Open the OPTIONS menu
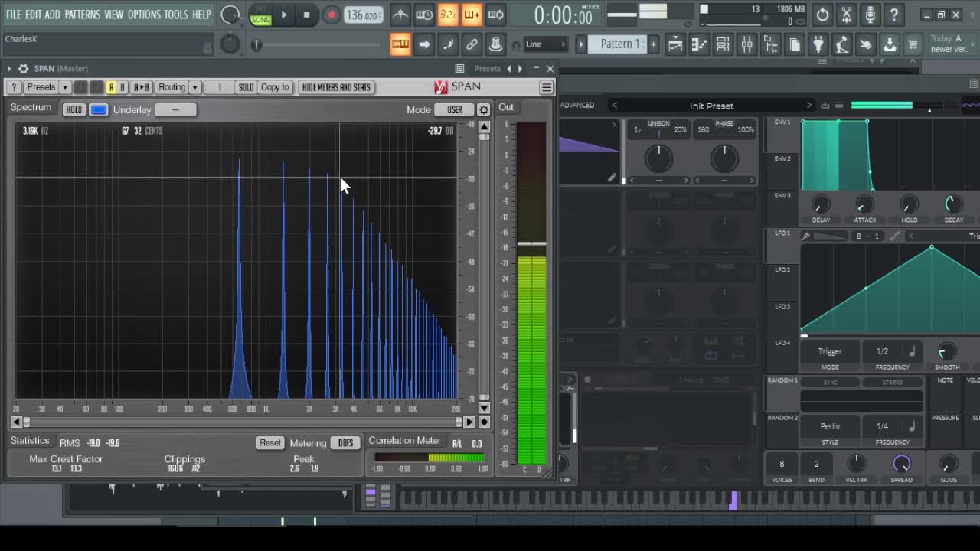980x551 pixels. tap(144, 15)
